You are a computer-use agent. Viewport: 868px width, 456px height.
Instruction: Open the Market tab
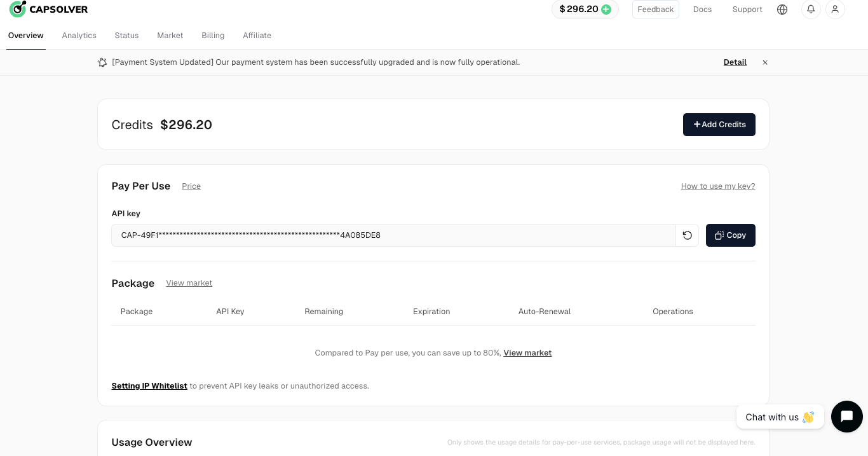coord(170,36)
